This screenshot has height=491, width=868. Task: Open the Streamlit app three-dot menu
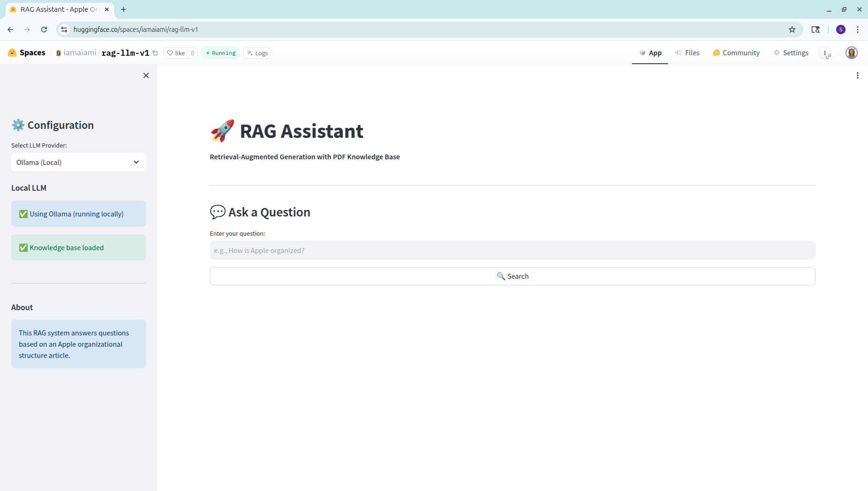[x=857, y=75]
